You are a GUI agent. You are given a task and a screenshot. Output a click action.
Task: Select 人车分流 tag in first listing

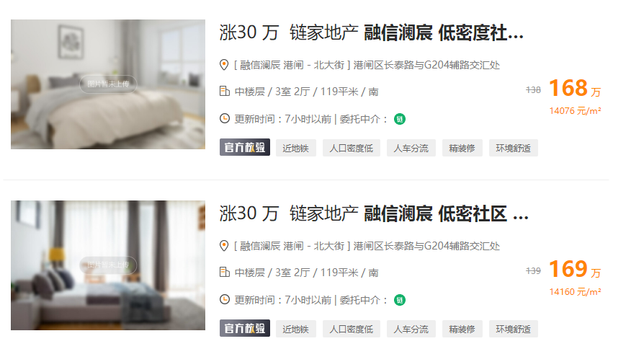411,148
